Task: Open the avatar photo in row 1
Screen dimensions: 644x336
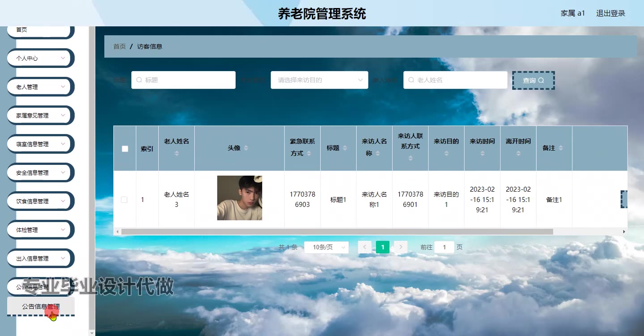Action: (x=240, y=198)
